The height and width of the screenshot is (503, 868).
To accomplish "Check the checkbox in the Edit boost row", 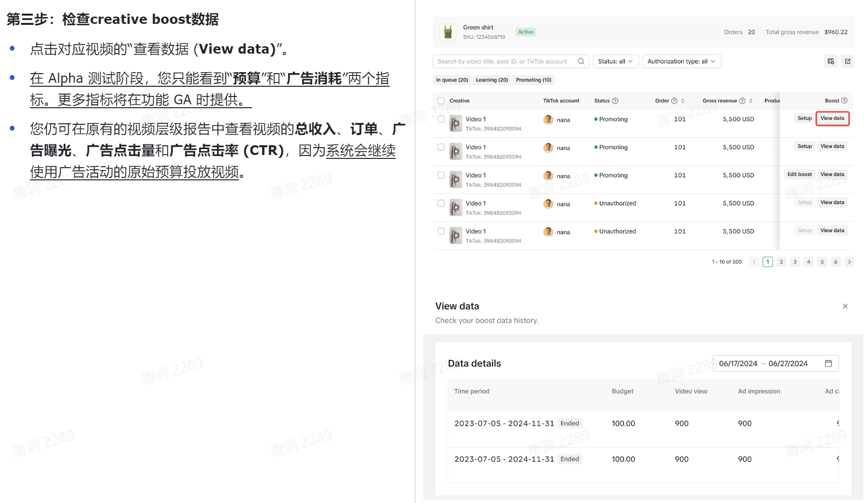I will (441, 175).
